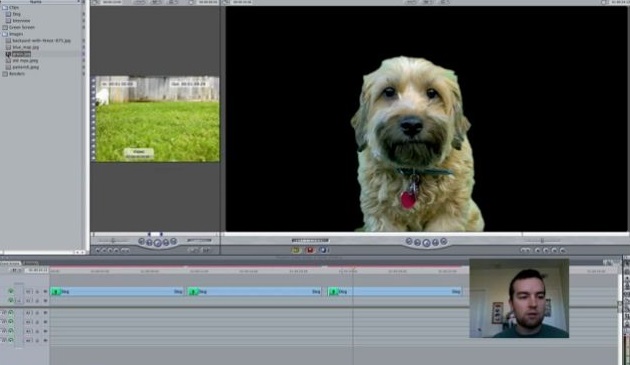Go to previous edit in the Viewer transport
Viewport: 630px width, 365px height.
141,242
